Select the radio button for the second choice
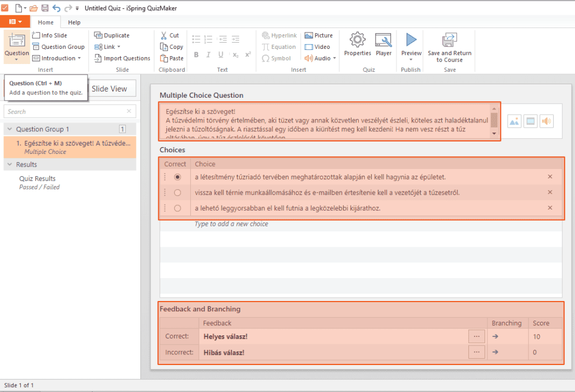Screen dimensions: 575x392 click(177, 193)
